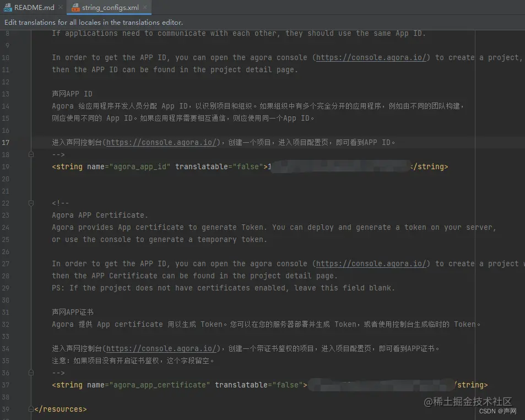Click line number 19 in the gutter

click(6, 167)
